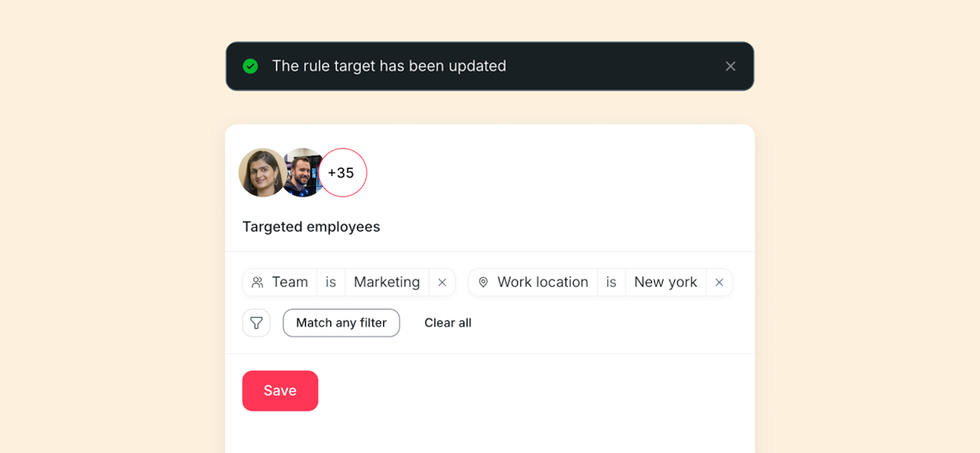
Task: Open the Work location field selector
Action: click(x=543, y=282)
